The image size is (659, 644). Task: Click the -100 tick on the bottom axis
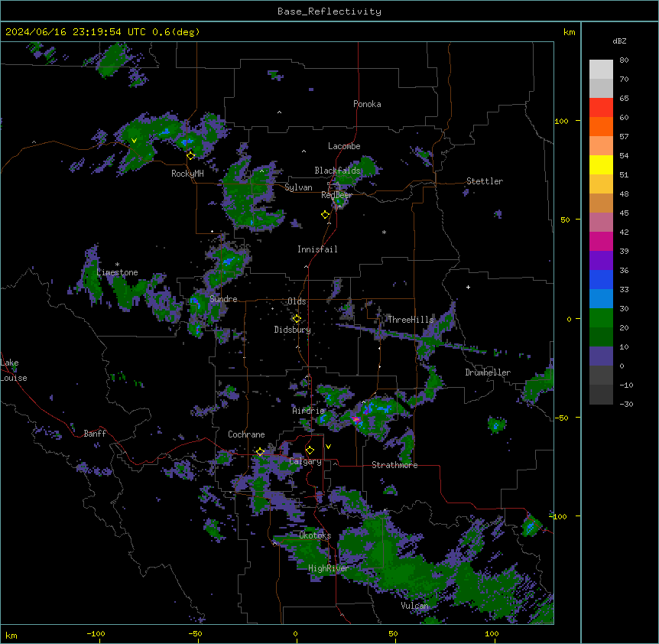tap(96, 633)
